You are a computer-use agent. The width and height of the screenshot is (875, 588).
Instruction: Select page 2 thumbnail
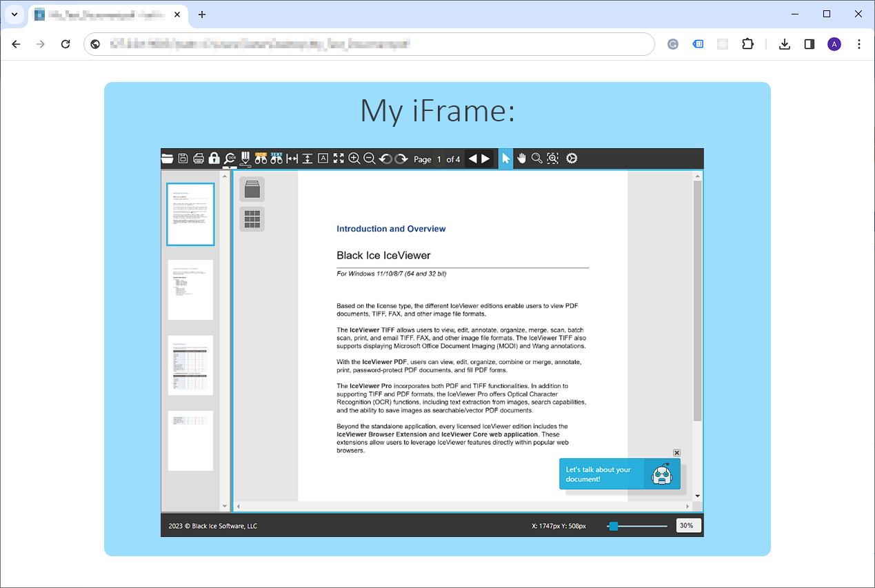pos(190,290)
